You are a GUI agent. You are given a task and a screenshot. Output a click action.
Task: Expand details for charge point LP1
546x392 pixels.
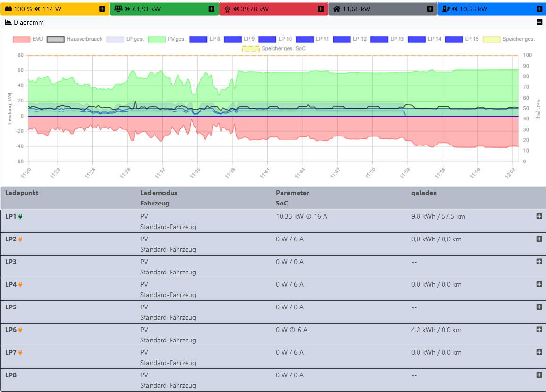point(539,216)
